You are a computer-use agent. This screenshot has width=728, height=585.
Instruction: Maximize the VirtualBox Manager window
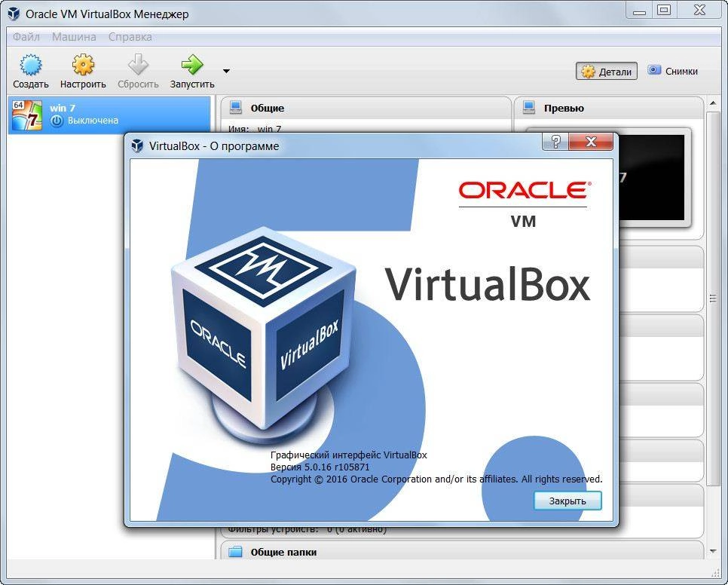coord(665,11)
